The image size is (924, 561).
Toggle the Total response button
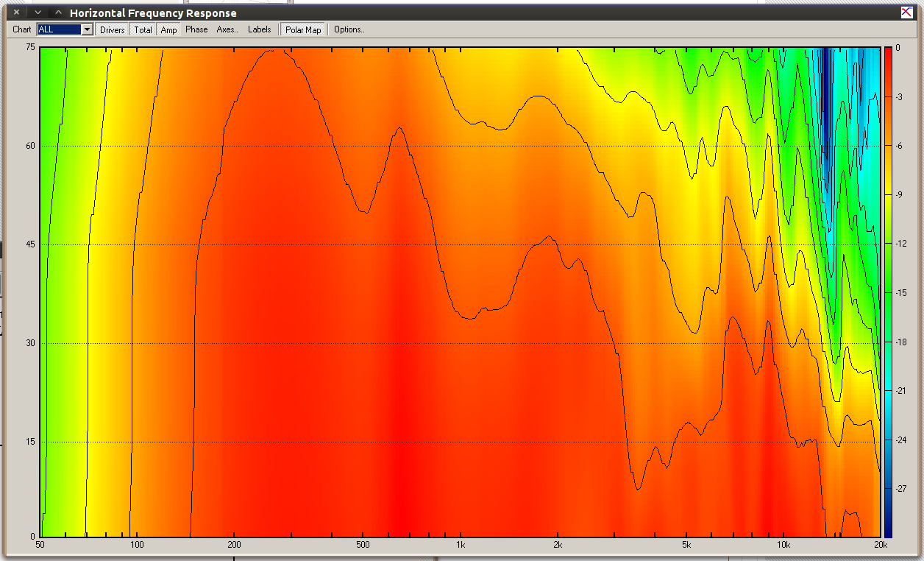(x=143, y=29)
